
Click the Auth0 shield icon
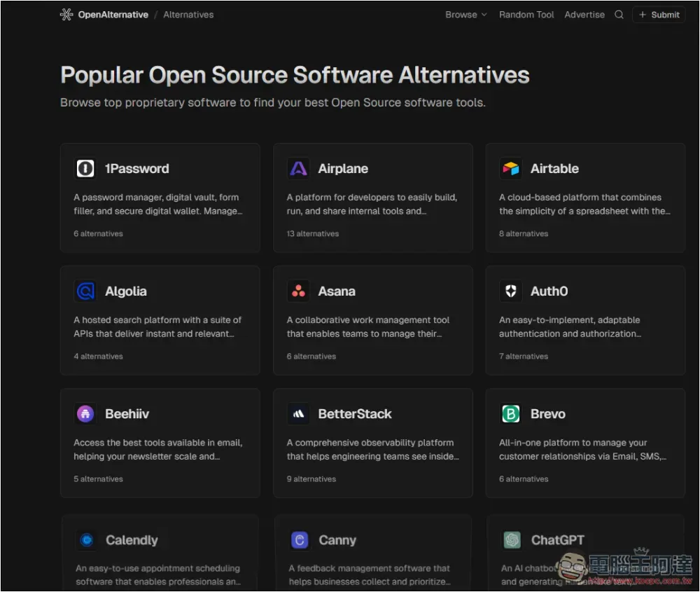pyautogui.click(x=510, y=291)
